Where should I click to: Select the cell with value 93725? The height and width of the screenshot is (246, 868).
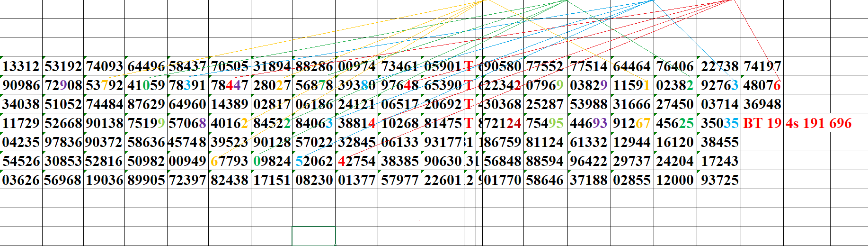(x=719, y=180)
